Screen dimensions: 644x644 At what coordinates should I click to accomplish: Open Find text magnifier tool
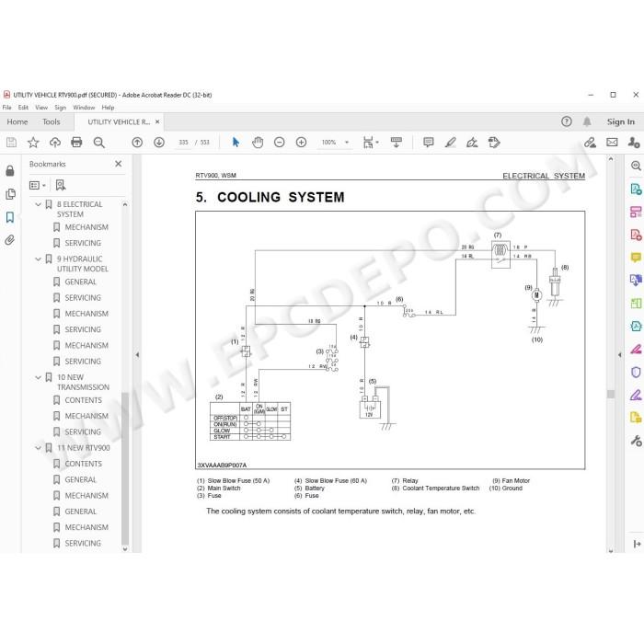coord(99,143)
